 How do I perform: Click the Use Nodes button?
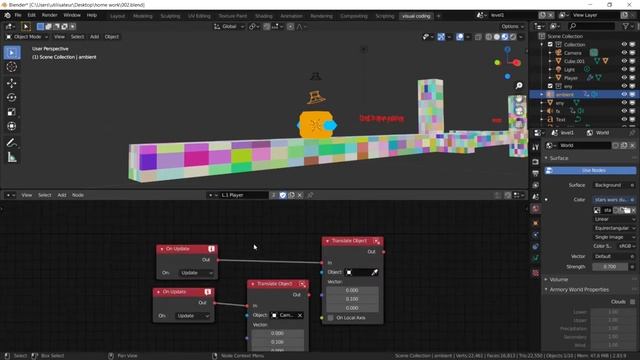tap(590, 171)
